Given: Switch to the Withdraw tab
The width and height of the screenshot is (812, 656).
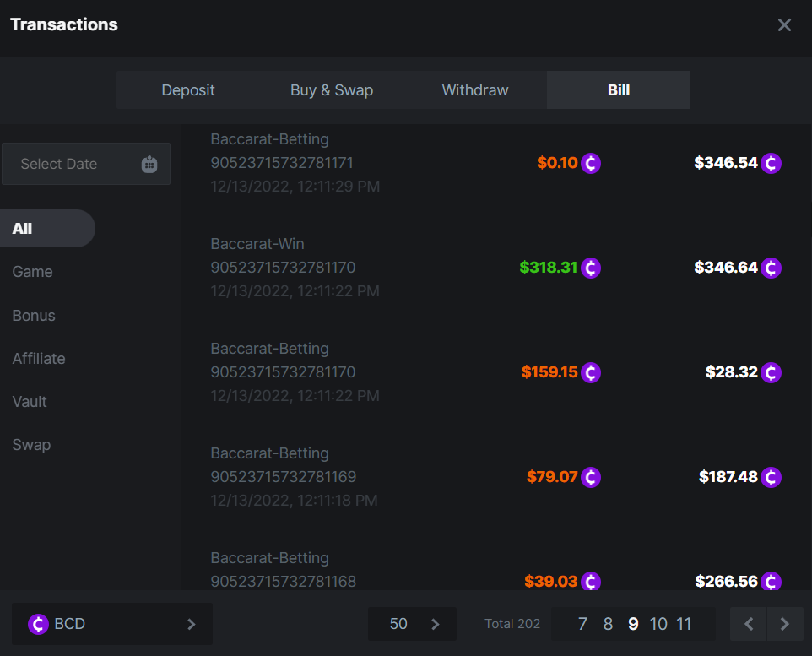Looking at the screenshot, I should tap(475, 90).
